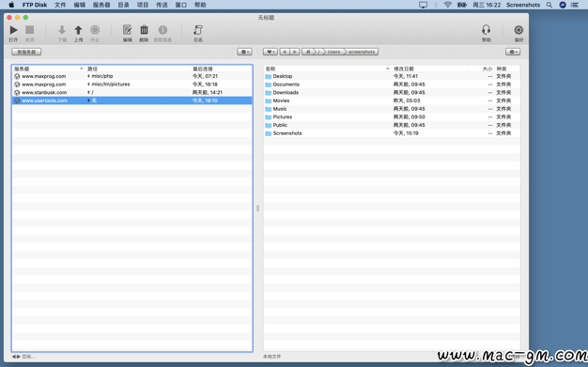Screen dimensions: 588x367
Task: Click the back navigation arrow button
Action: click(x=285, y=52)
